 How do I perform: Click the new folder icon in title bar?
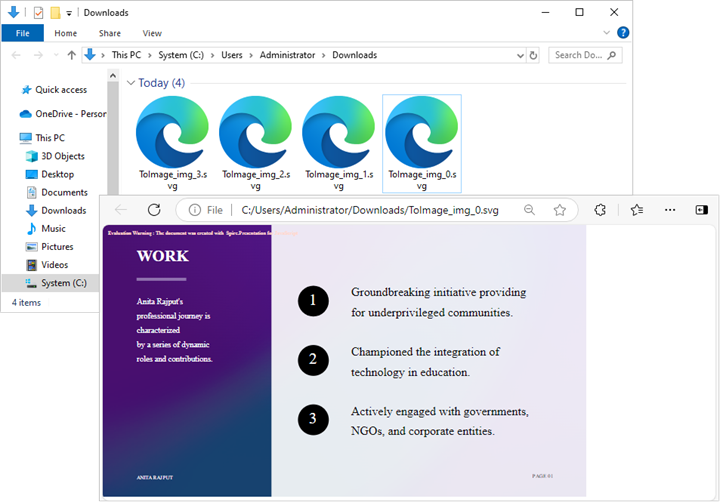[x=55, y=12]
